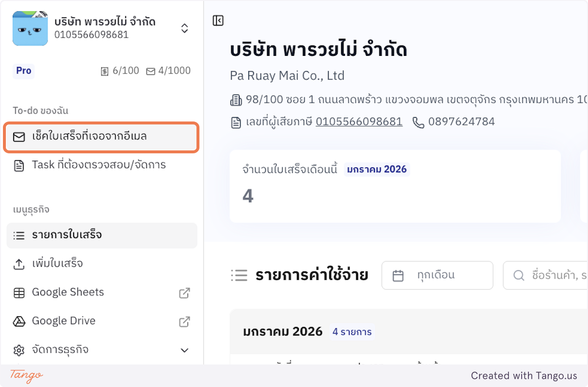588x387 pixels.
Task: Expand the จัดการธุรกิจ section chevron
Action: click(x=185, y=350)
